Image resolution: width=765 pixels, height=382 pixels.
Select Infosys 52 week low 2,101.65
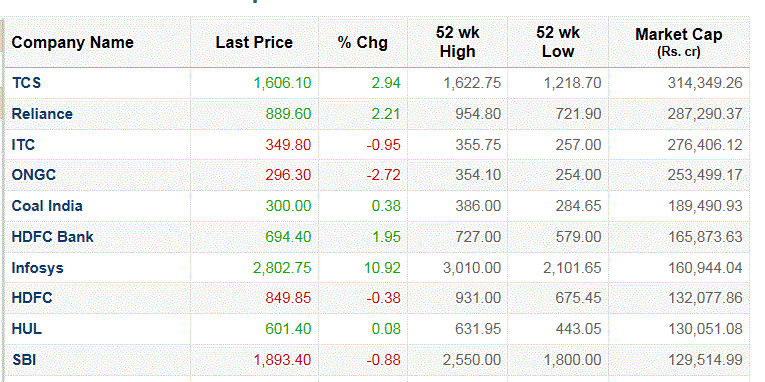pos(572,268)
